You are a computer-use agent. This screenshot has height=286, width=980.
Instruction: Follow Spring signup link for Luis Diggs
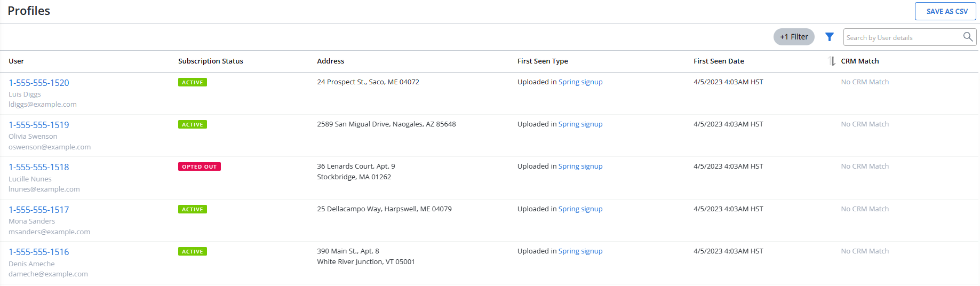(x=580, y=82)
